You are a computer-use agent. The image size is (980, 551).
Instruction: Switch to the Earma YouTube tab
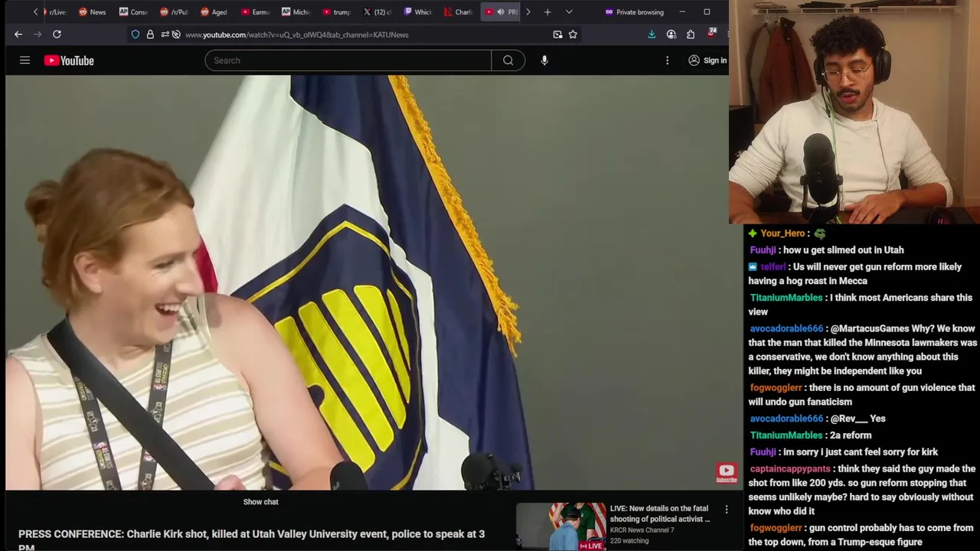(255, 12)
